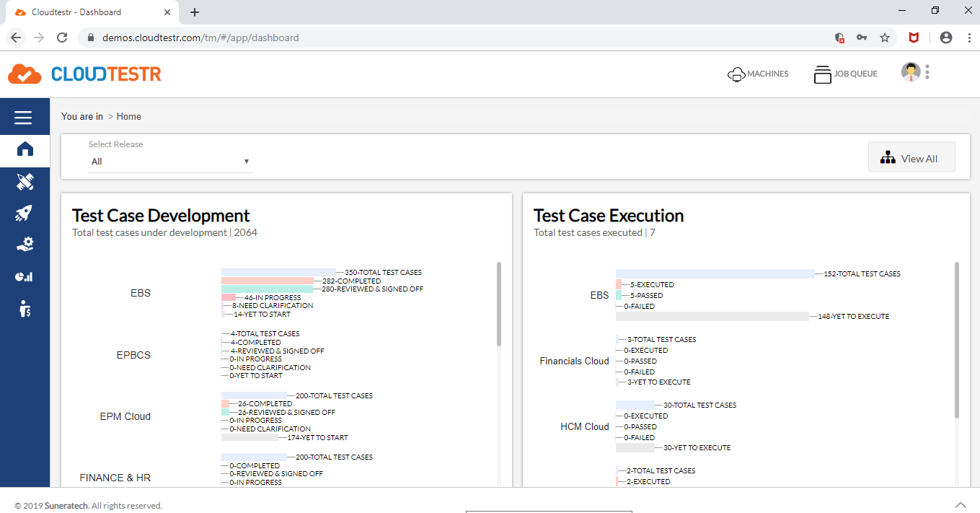This screenshot has width=980, height=513.
Task: Click the View All button
Action: [x=911, y=158]
